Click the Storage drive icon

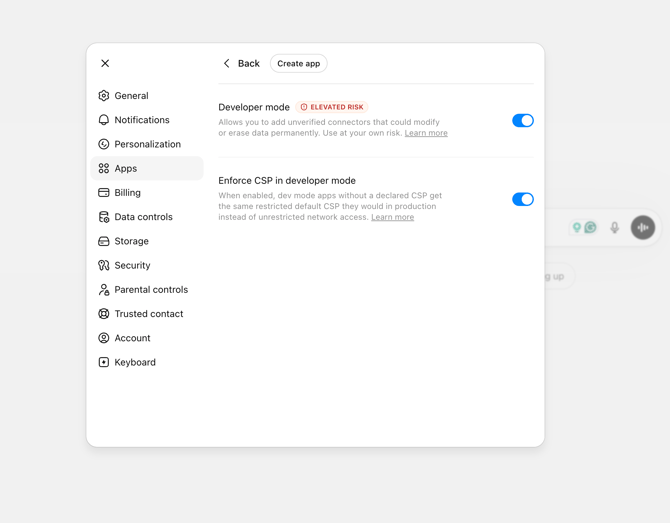pyautogui.click(x=104, y=241)
